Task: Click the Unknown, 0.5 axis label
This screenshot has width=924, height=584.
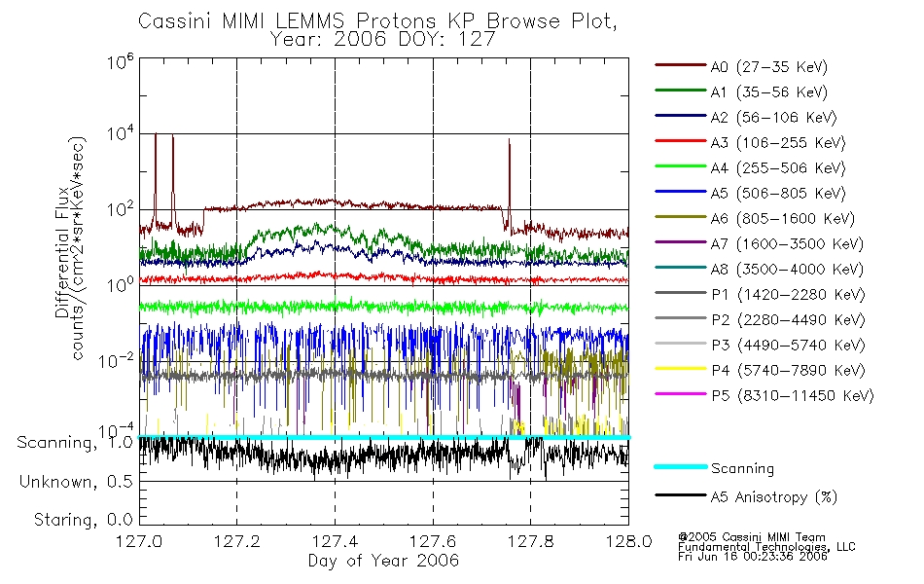Action: pyautogui.click(x=76, y=482)
